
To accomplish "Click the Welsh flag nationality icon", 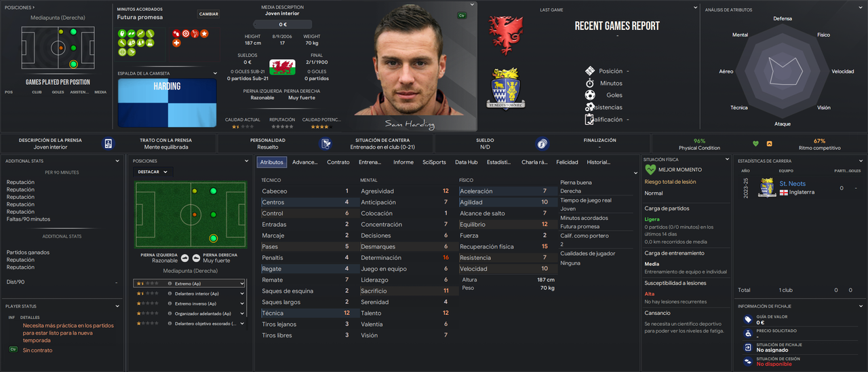I will pos(282,67).
